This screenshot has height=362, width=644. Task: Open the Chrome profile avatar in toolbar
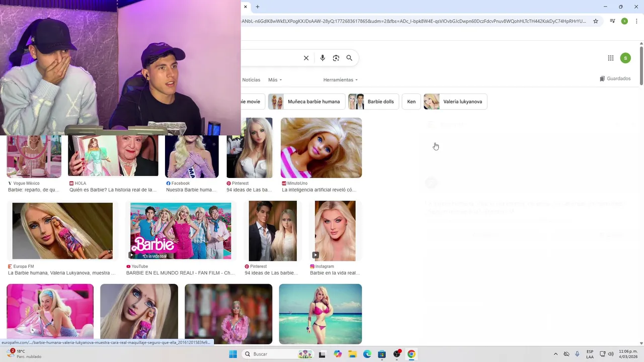click(624, 21)
